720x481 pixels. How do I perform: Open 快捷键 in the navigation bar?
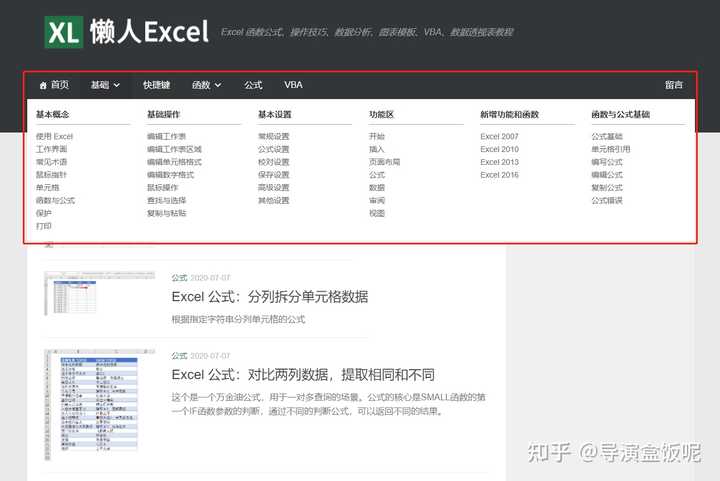157,85
